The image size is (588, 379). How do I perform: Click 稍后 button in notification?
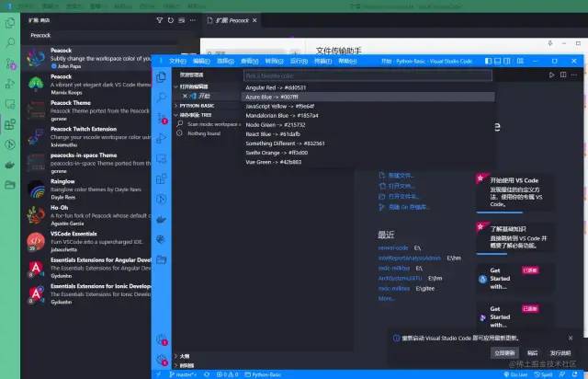pos(532,352)
